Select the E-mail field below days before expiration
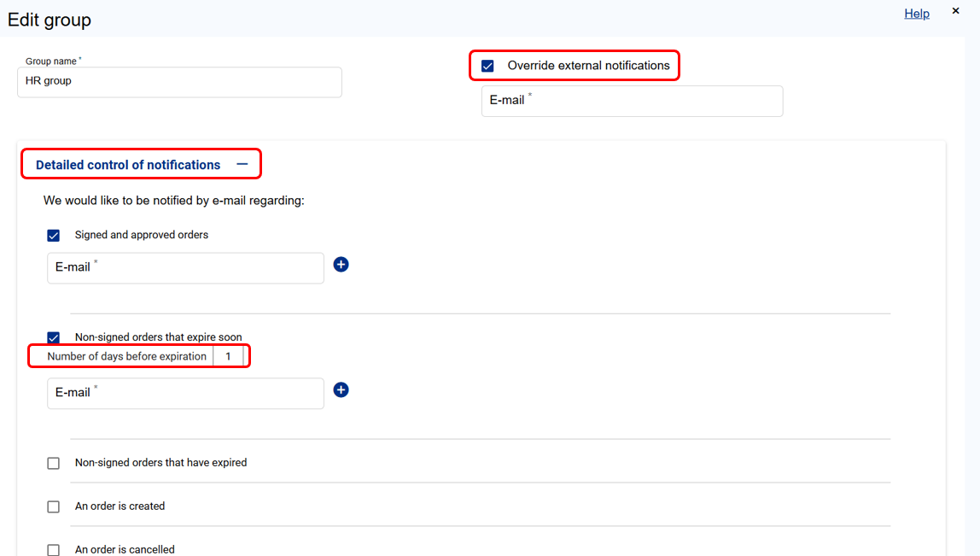This screenshot has width=980, height=556. click(185, 394)
